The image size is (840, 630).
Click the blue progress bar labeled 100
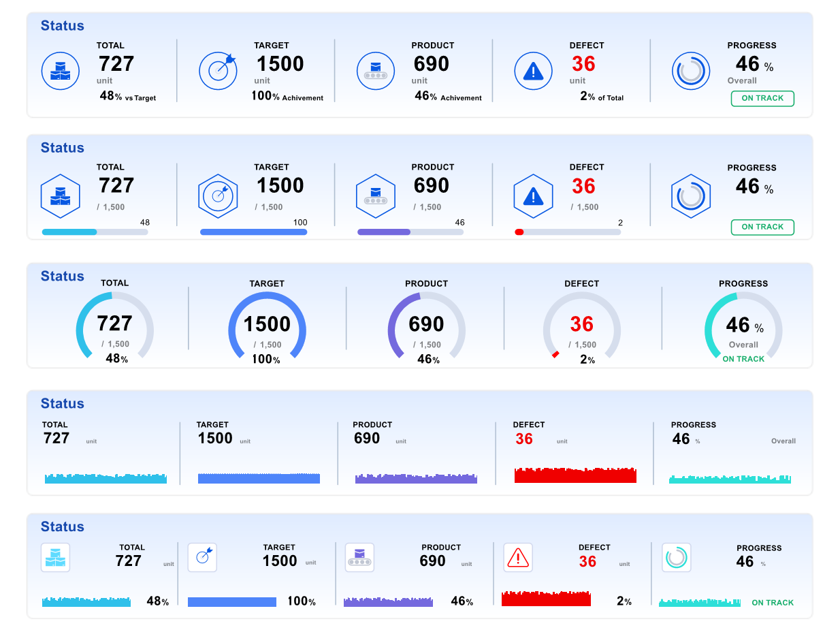pos(253,232)
